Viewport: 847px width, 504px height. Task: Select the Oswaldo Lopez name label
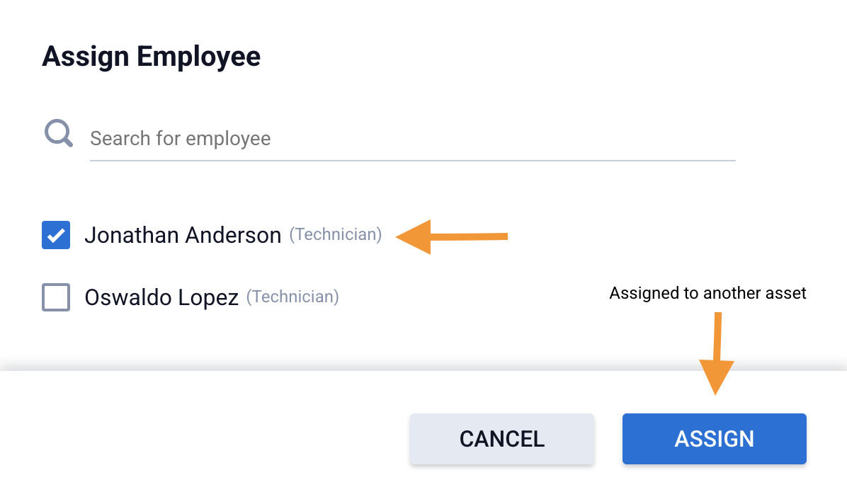(x=161, y=297)
